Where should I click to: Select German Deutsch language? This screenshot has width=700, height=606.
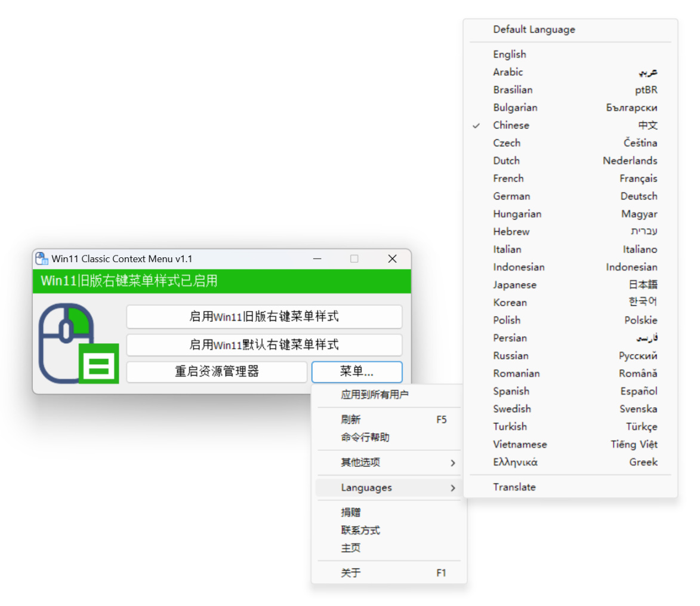(570, 196)
